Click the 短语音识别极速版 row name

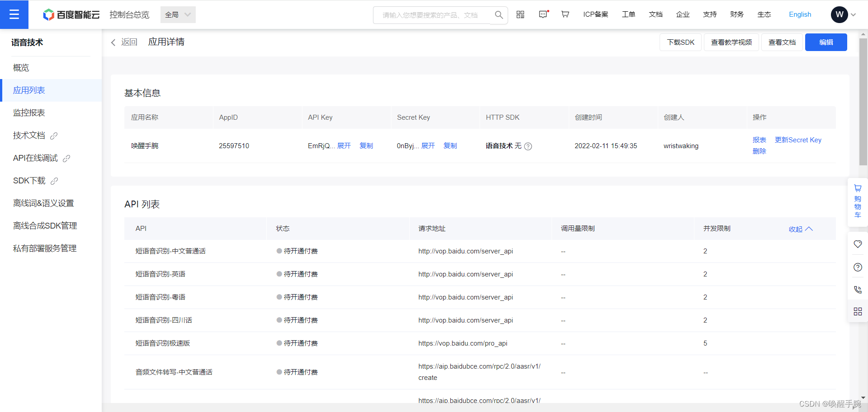(163, 343)
